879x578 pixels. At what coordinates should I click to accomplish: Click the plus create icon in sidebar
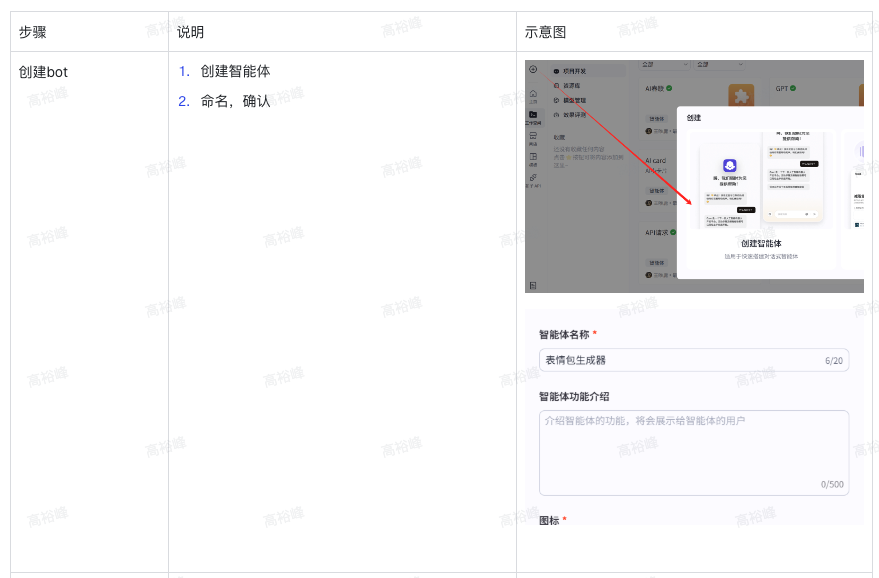[533, 70]
